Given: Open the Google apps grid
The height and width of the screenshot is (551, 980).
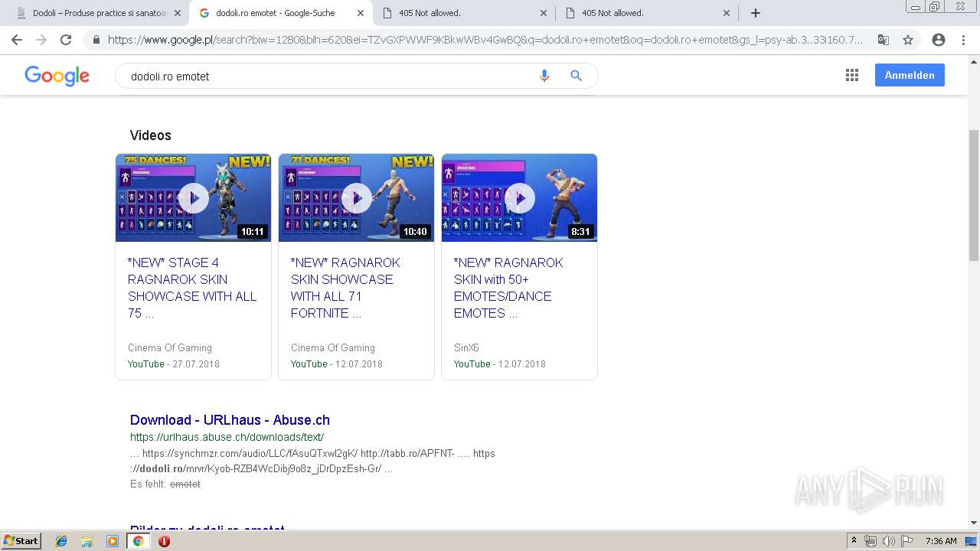Looking at the screenshot, I should [852, 75].
